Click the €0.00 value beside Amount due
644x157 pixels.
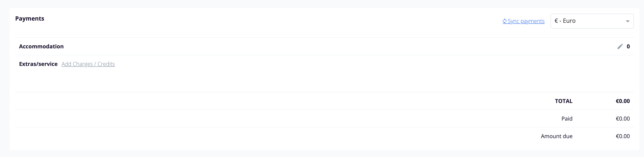click(x=623, y=136)
